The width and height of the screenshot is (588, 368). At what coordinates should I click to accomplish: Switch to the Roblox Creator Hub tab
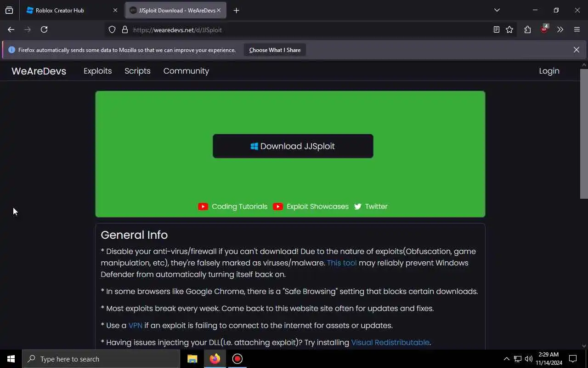72,10
